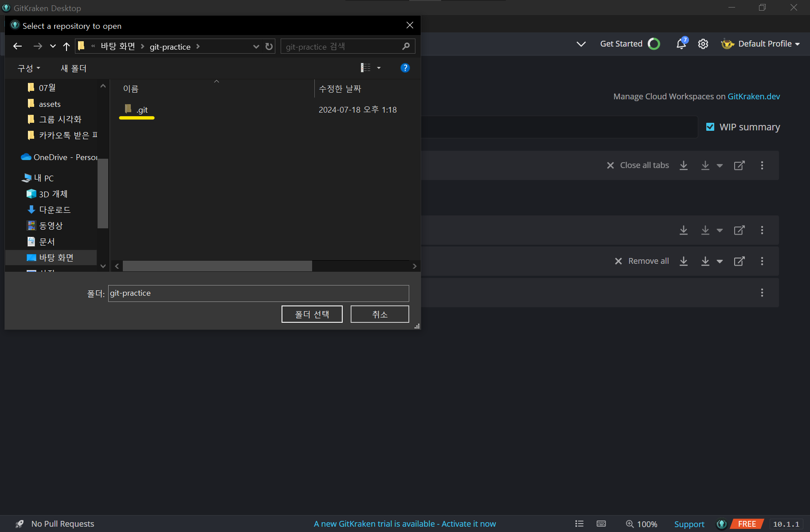Go forward in the folder dialog
Screen dimensions: 810x532
(38, 46)
